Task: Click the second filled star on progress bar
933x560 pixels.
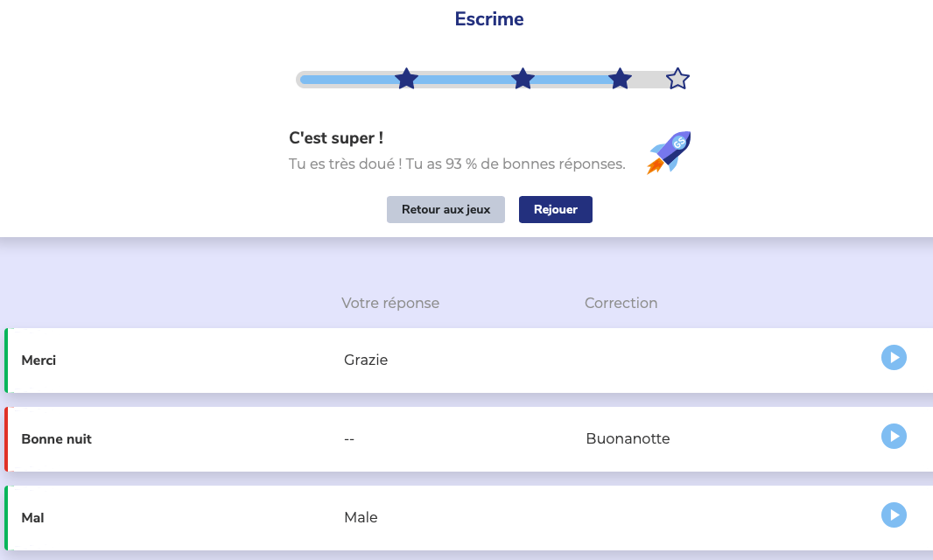Action: [523, 80]
